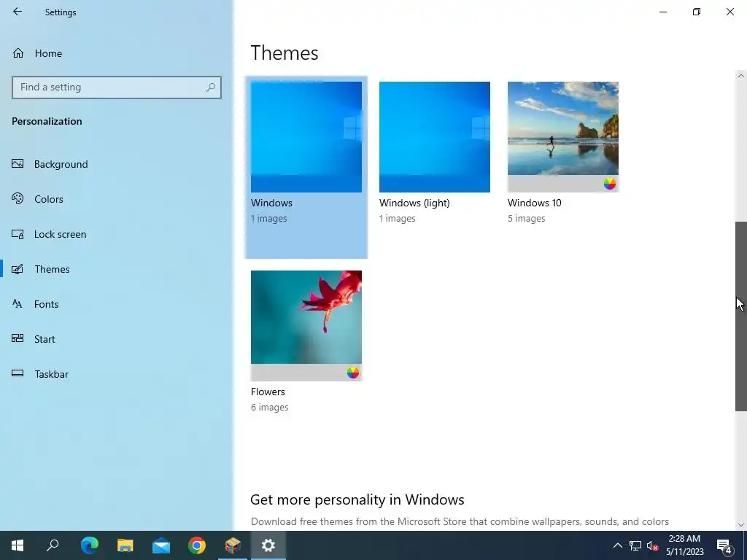Screen dimensions: 747x560
Task: Apply the Windows 10 beach theme
Action: [563, 137]
